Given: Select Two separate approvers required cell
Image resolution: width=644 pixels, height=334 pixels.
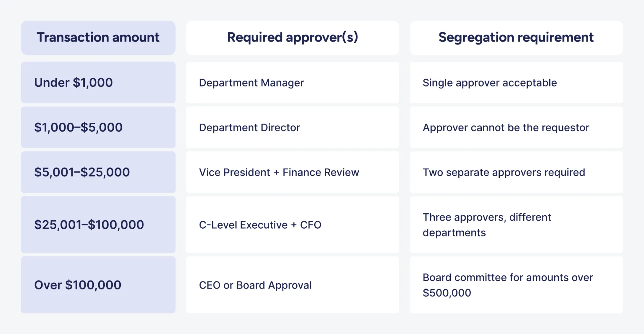Looking at the screenshot, I should pyautogui.click(x=504, y=172).
